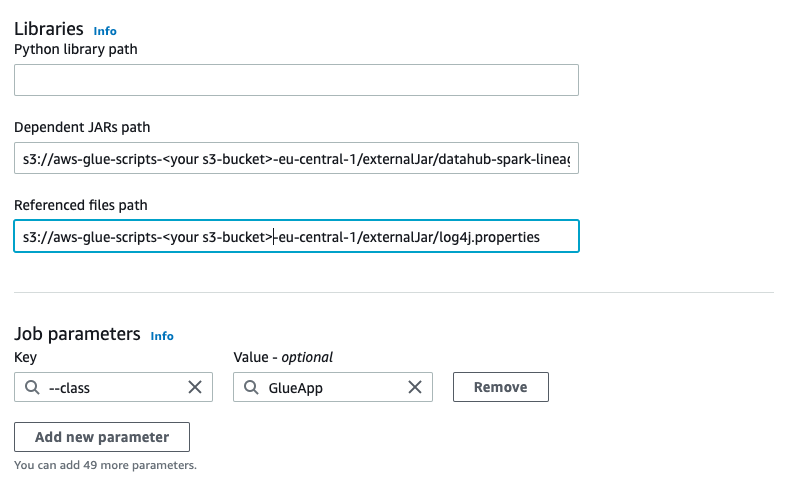Select the GlueApp value text box

click(333, 387)
